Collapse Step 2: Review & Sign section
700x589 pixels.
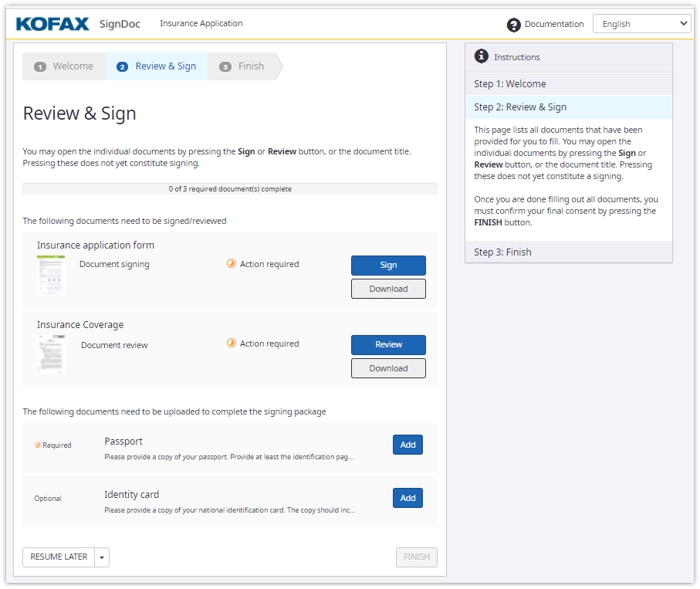[x=569, y=107]
